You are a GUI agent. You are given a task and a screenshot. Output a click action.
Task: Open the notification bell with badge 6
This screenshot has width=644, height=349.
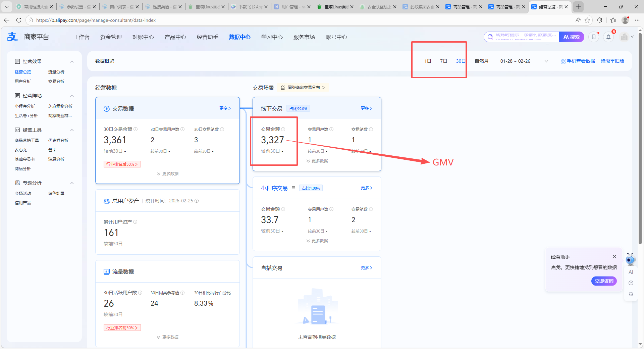coord(608,37)
